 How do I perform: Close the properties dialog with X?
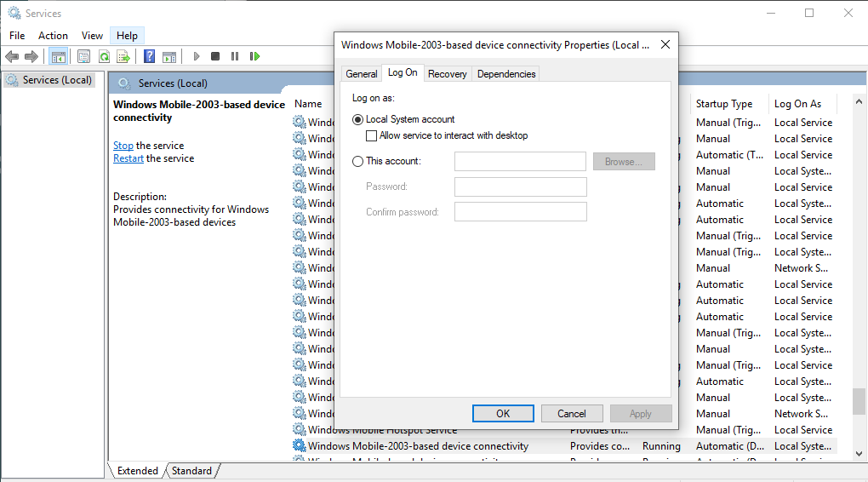pyautogui.click(x=665, y=44)
